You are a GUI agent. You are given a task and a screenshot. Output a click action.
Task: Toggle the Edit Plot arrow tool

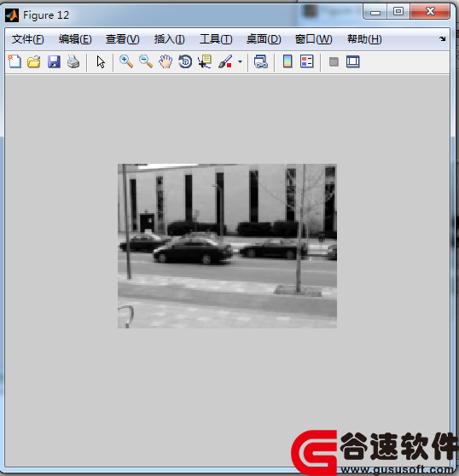[x=101, y=62]
